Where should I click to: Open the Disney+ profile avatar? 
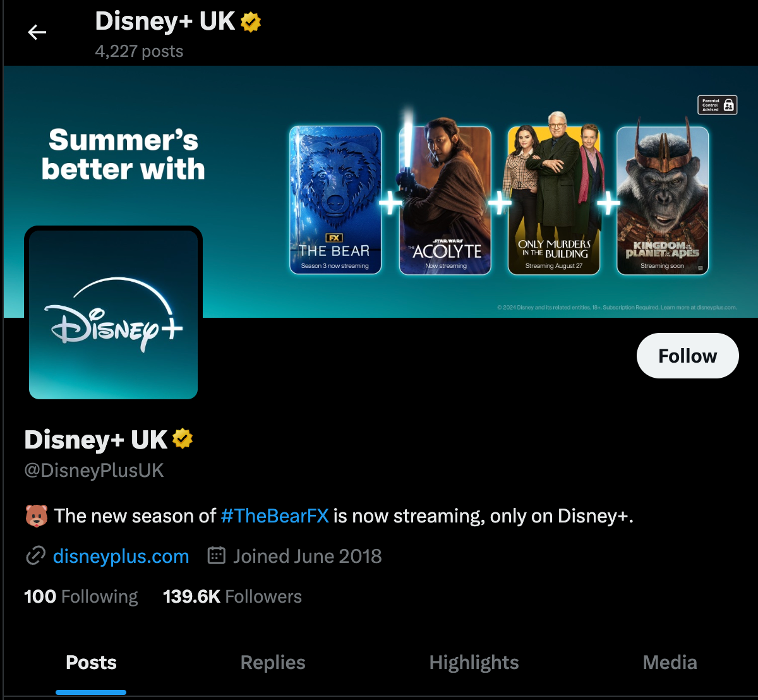[x=113, y=314]
